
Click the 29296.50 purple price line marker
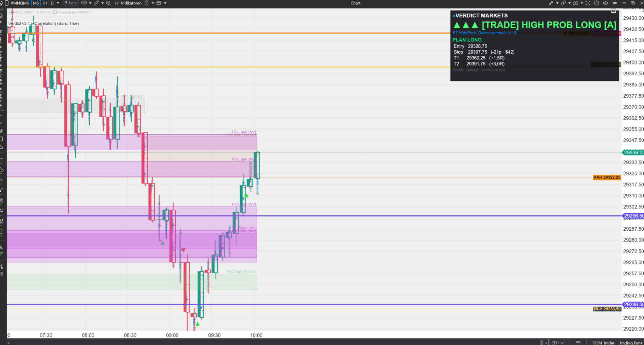(x=633, y=216)
